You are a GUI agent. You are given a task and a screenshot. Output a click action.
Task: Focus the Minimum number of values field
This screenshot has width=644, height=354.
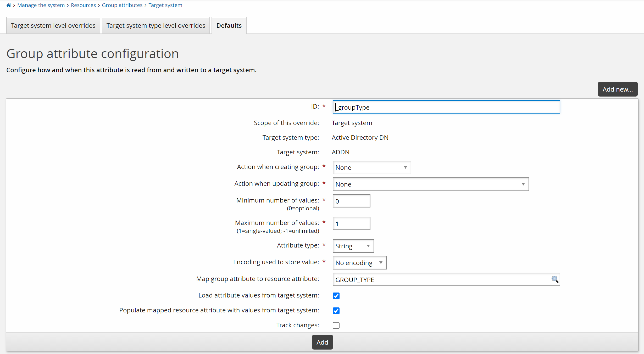[x=351, y=201]
